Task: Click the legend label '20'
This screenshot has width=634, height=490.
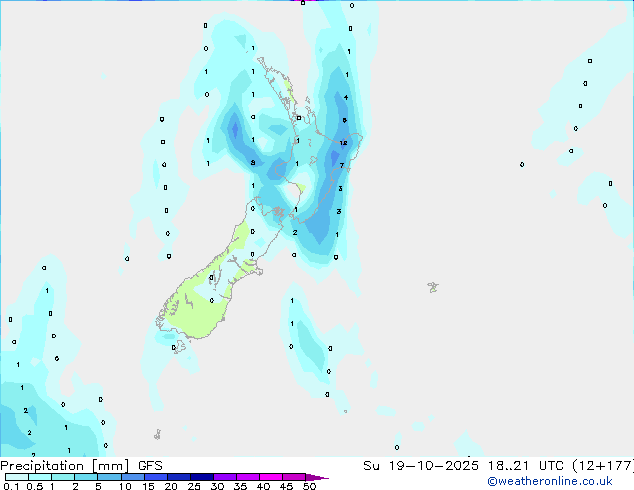Action: (171, 486)
